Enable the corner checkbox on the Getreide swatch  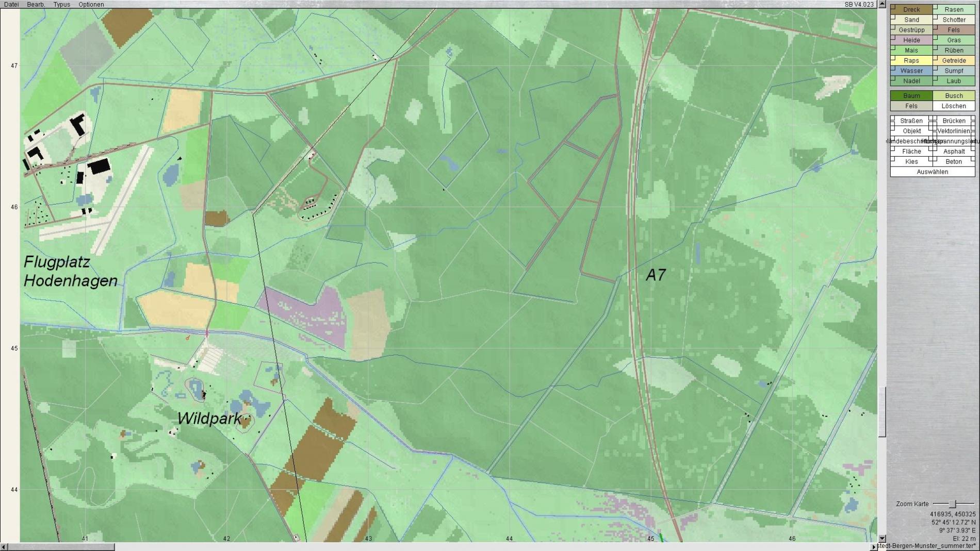[x=935, y=57]
